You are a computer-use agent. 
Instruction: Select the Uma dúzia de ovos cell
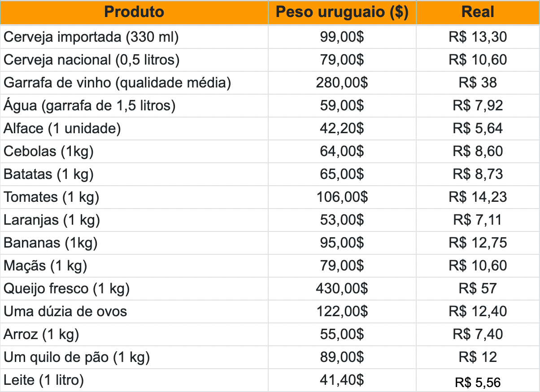(x=65, y=311)
